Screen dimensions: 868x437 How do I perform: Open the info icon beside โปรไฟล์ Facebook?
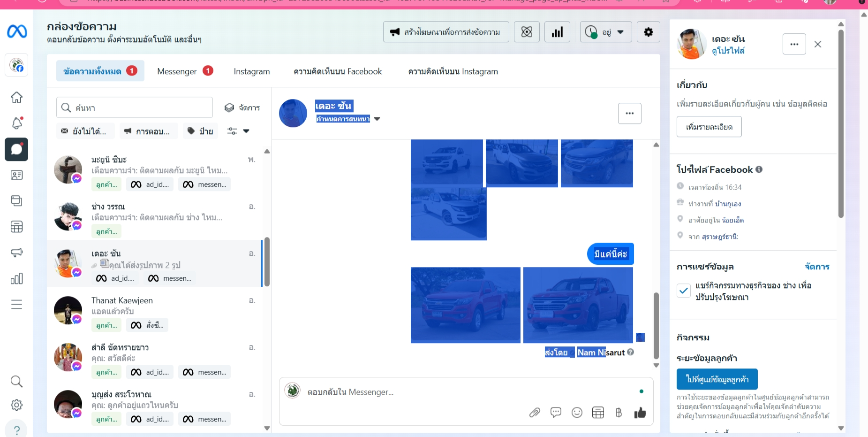[x=759, y=169]
